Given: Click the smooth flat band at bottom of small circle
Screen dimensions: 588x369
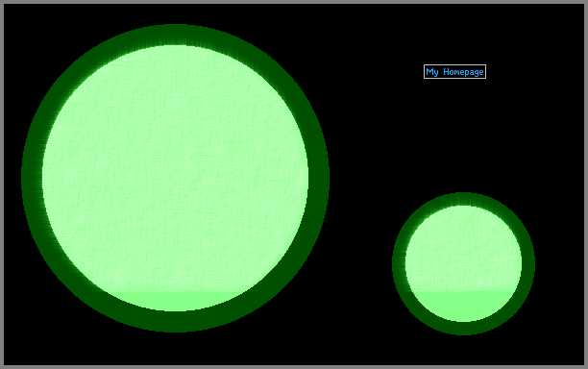Looking at the screenshot, I should 463,306.
